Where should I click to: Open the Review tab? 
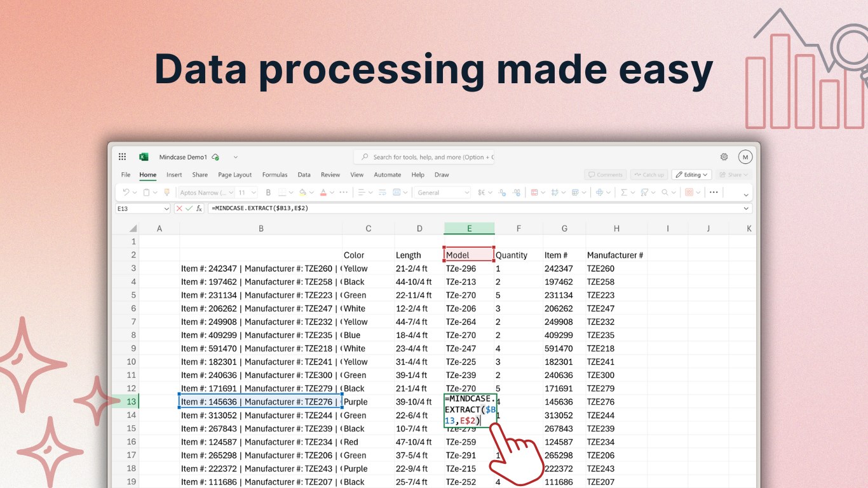click(x=330, y=175)
